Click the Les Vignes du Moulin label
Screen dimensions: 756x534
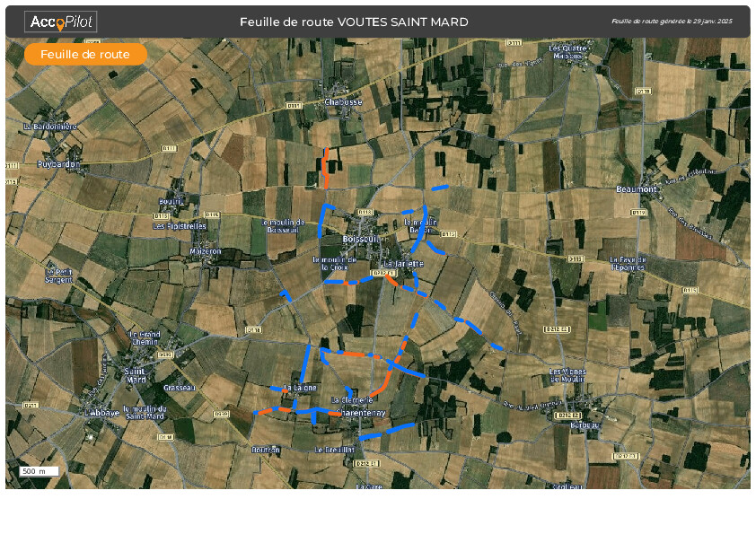568,375
